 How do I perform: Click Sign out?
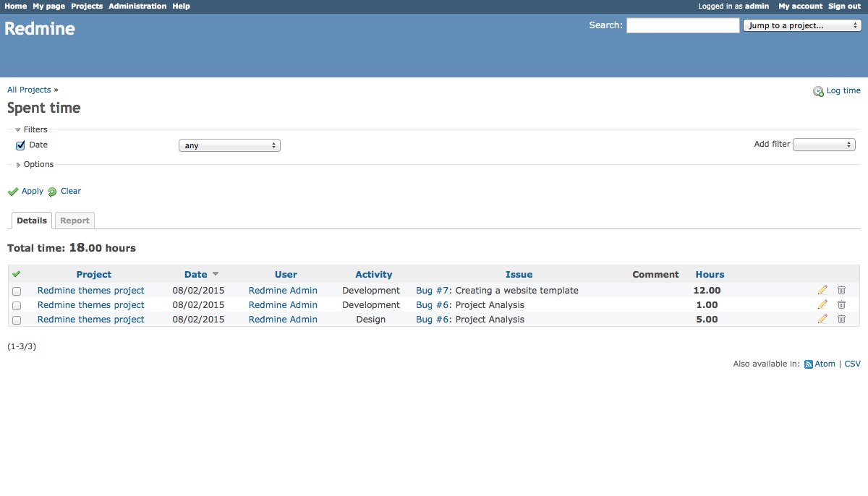point(844,6)
